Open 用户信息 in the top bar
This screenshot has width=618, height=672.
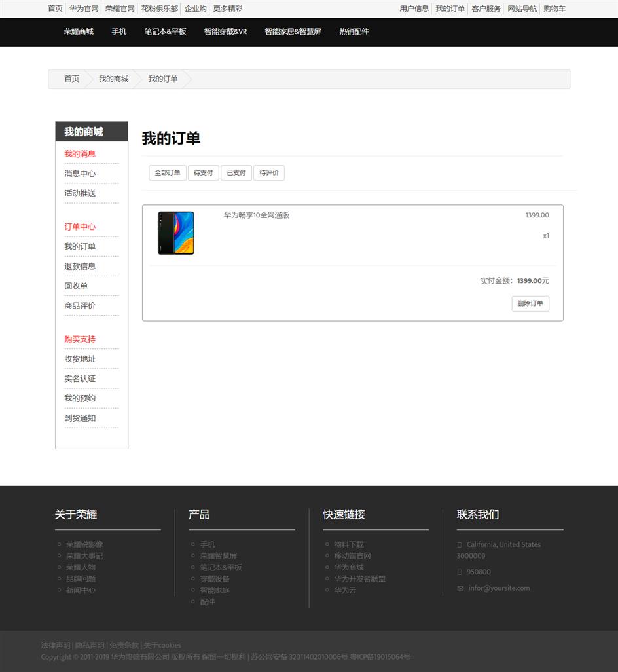414,9
